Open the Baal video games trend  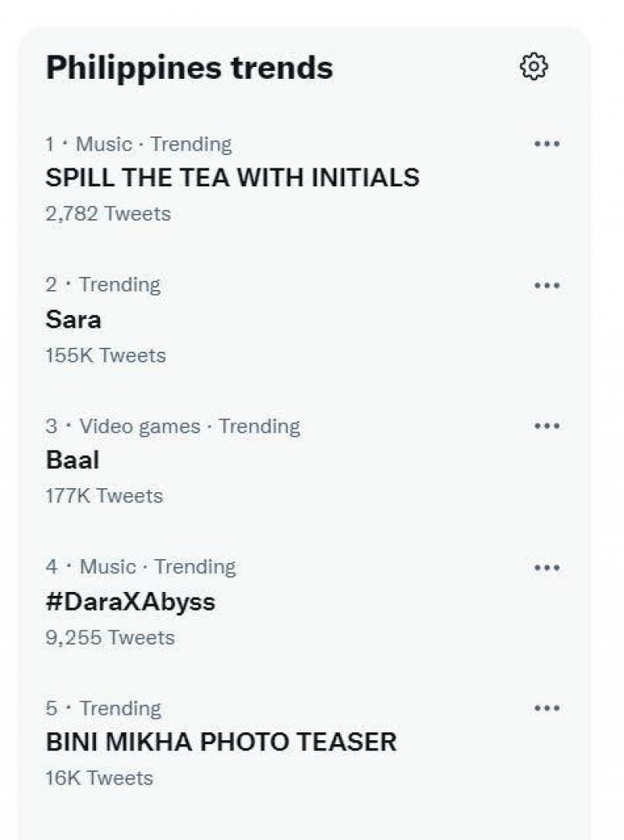tap(71, 460)
